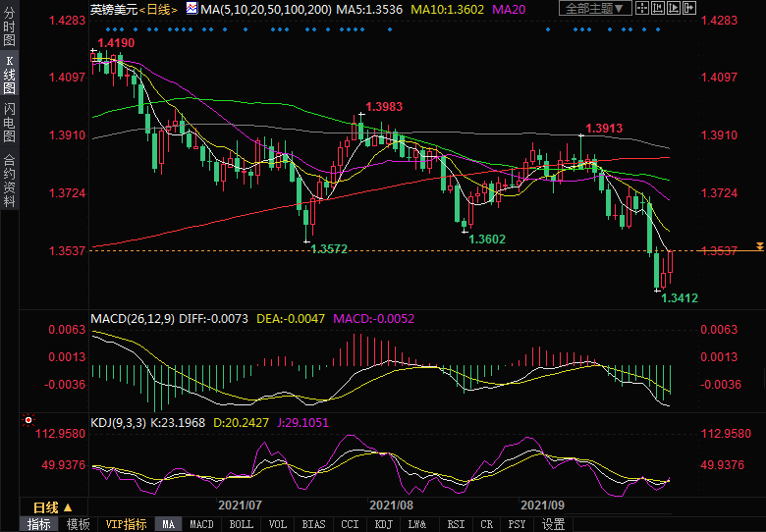Click the last toolbar icon at top right
766x532 pixels.
click(x=686, y=9)
